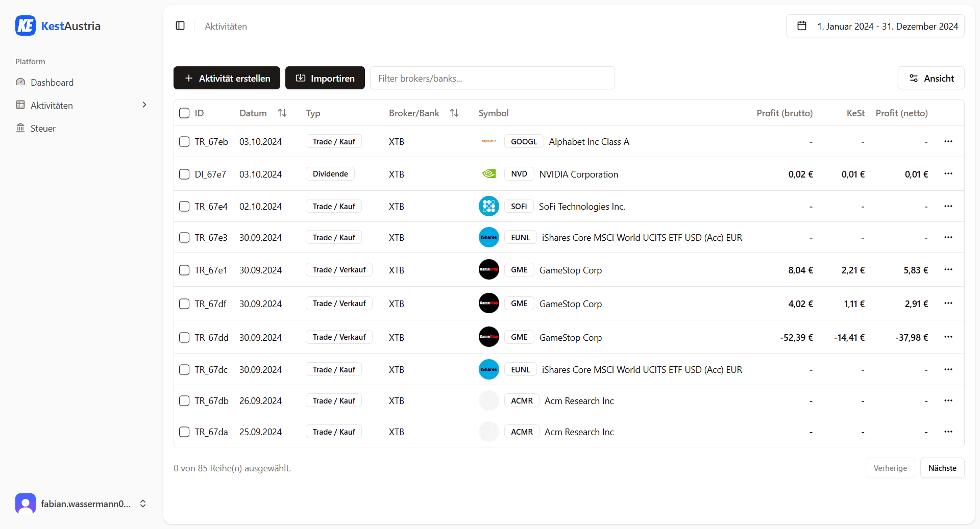Click the 0 von 85 Reihe(n) ausgewählt text
Viewport: 980px width, 529px height.
[x=232, y=468]
